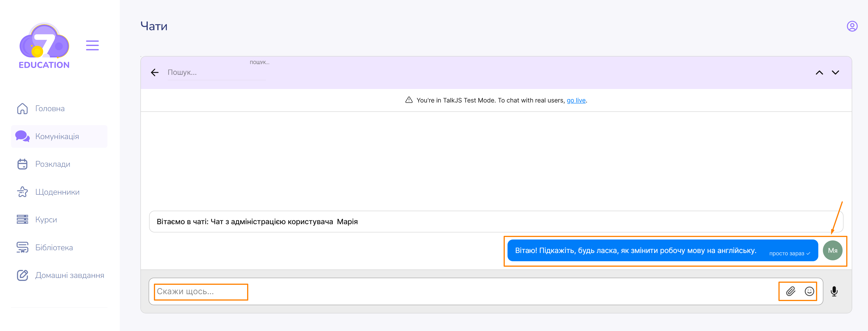The width and height of the screenshot is (868, 331).
Task: Open the Домашні завдання menu item
Action: click(59, 275)
